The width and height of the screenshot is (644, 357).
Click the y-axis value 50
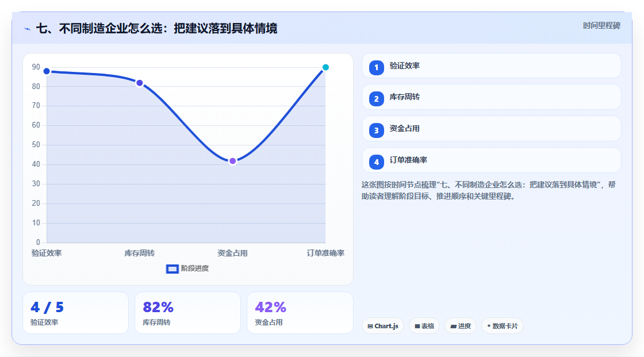coord(36,145)
